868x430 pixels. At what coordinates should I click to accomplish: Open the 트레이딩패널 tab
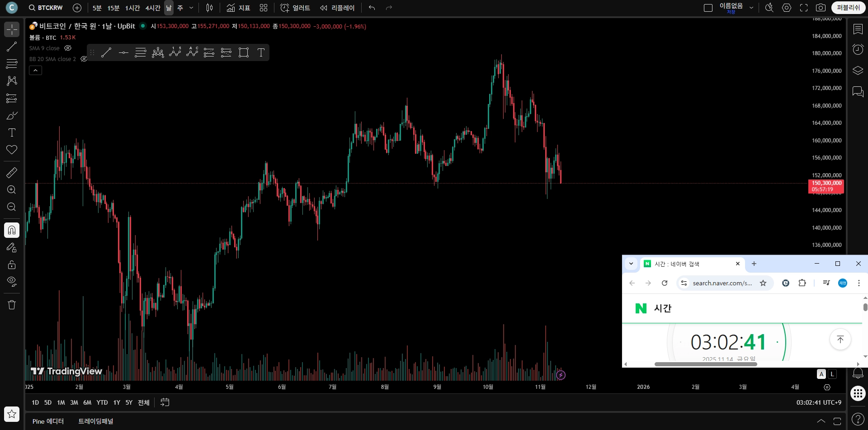pyautogui.click(x=96, y=421)
